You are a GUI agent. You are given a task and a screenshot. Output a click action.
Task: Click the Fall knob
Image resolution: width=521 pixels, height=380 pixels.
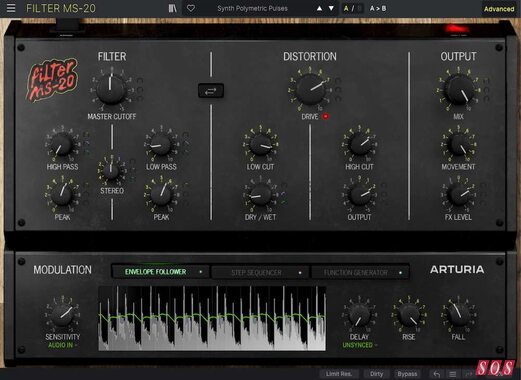[x=458, y=314]
